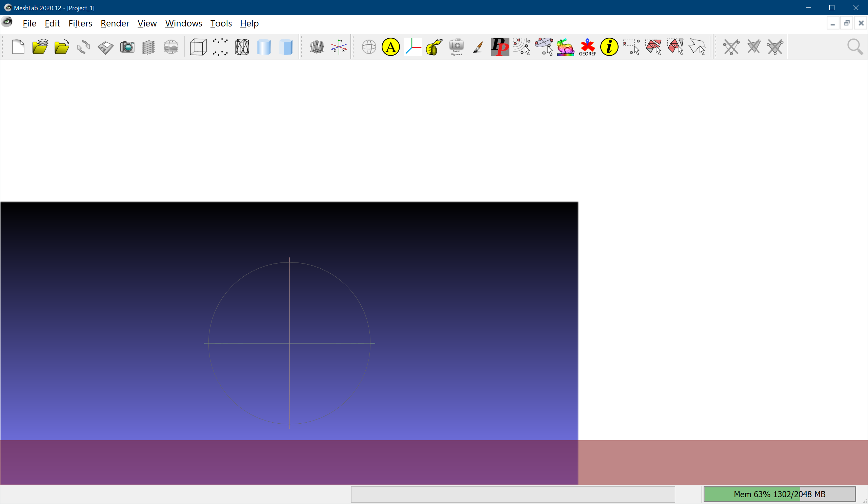Start the Raster Alignment tool
The image size is (868, 504).
[456, 46]
